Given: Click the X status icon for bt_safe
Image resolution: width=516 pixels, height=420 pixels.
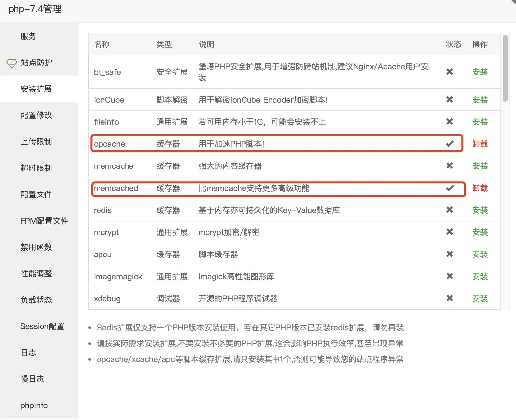Looking at the screenshot, I should point(449,72).
